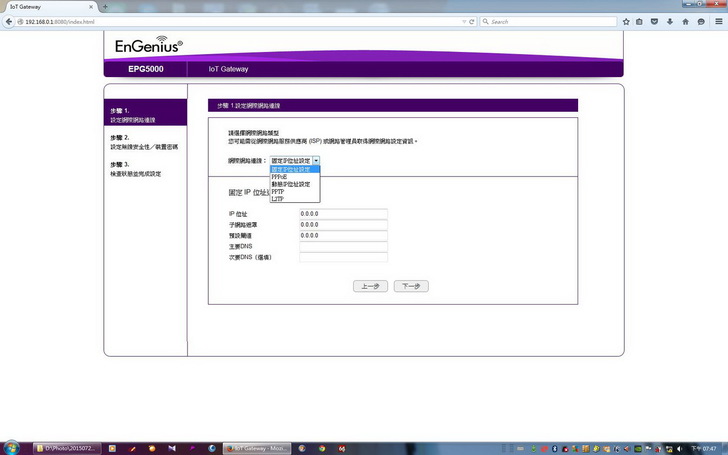Open the Firefox hamburger menu
Viewport: 728px width, 455px height.
[716, 21]
